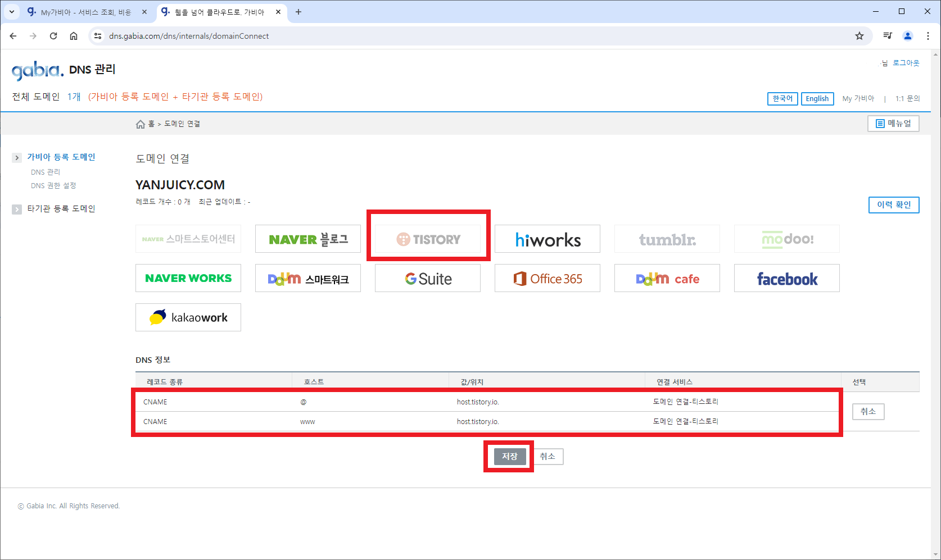Click the www host cell

[307, 422]
